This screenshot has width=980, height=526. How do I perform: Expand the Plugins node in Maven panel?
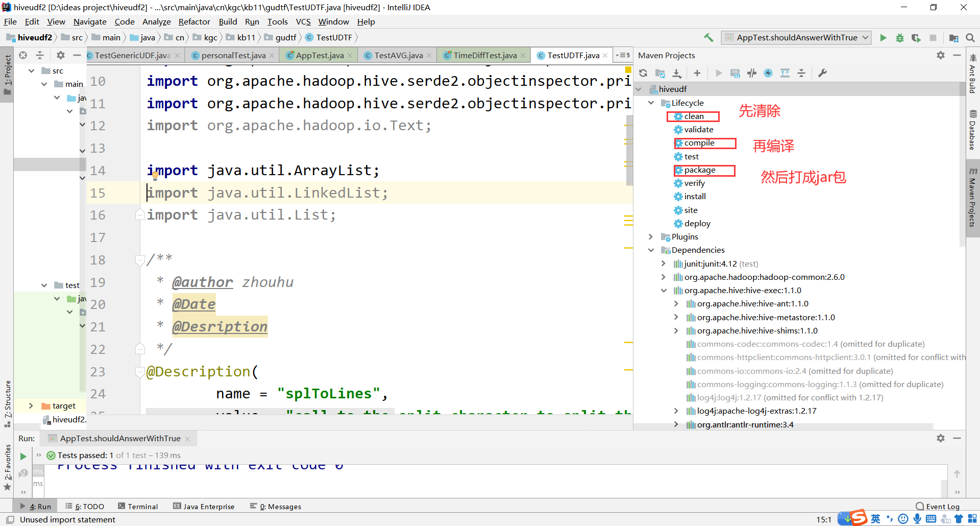[x=651, y=236]
